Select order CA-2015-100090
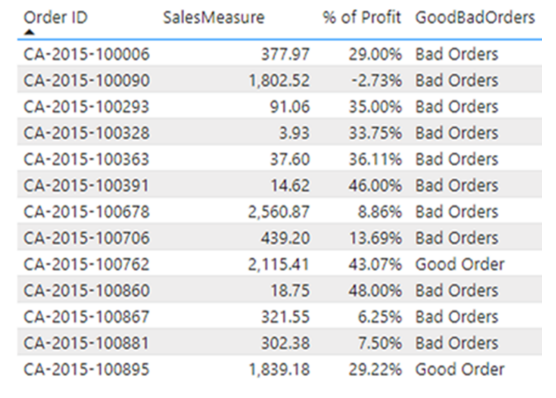 pyautogui.click(x=87, y=81)
